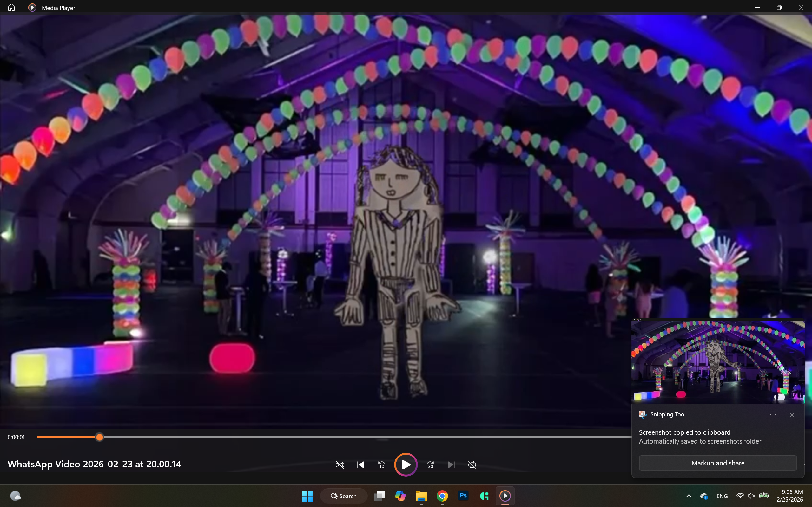Click Markup and share button
Image resolution: width=812 pixels, height=507 pixels.
[x=718, y=463]
